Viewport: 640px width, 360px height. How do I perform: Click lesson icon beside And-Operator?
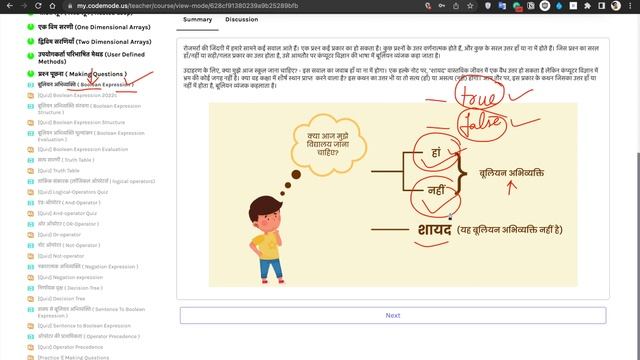31,202
